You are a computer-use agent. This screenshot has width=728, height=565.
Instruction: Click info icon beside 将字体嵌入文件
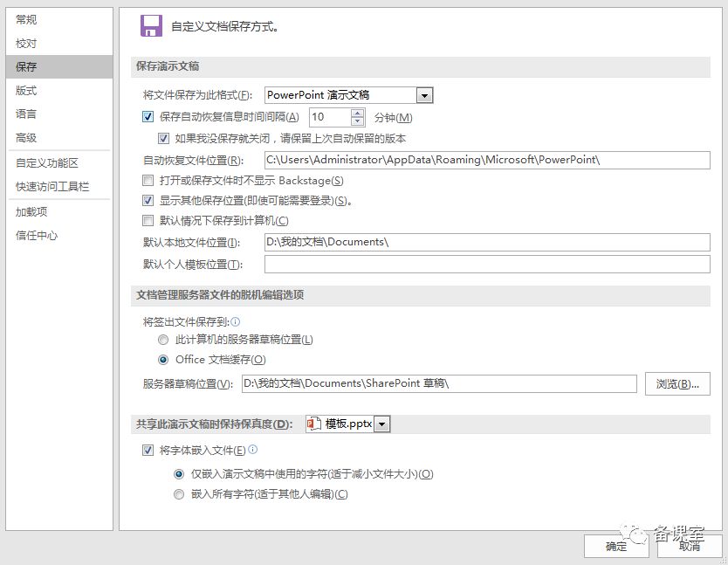pos(252,450)
